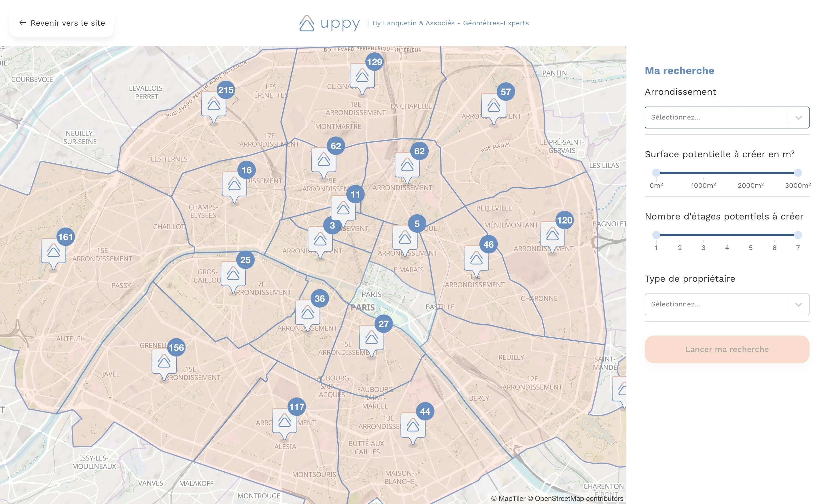Open the map cluster marker labeled 156
This screenshot has height=504, width=828.
[x=164, y=362]
